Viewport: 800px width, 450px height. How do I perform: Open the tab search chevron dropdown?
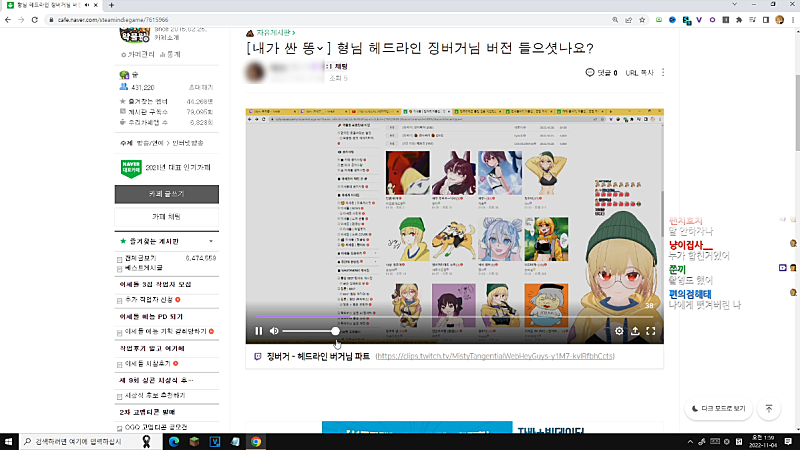point(734,5)
